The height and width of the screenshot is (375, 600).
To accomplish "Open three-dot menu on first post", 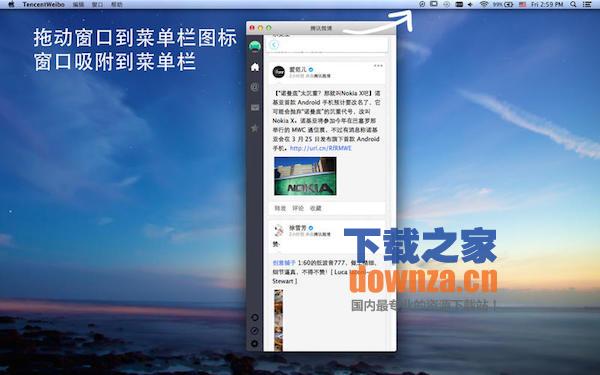I will pos(378,66).
